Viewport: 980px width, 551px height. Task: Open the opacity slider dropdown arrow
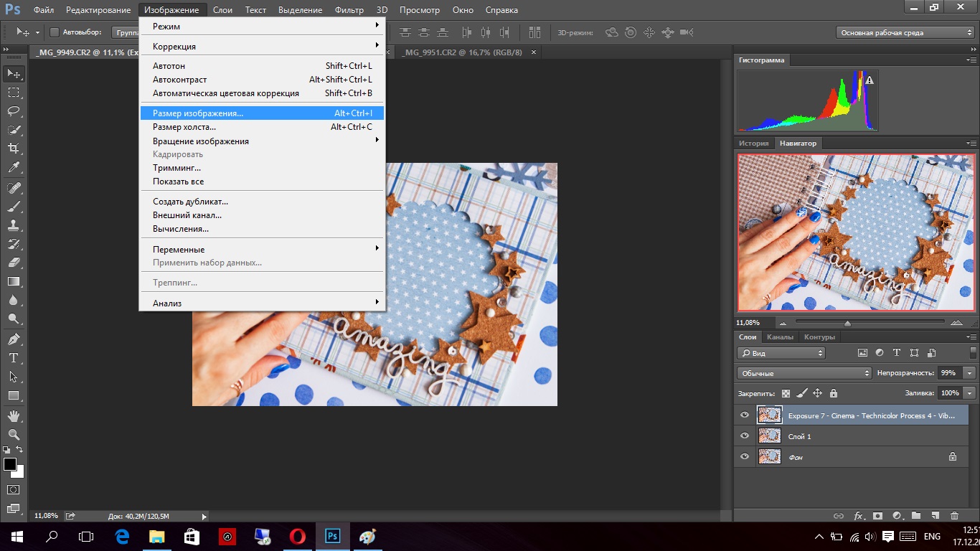(x=970, y=373)
